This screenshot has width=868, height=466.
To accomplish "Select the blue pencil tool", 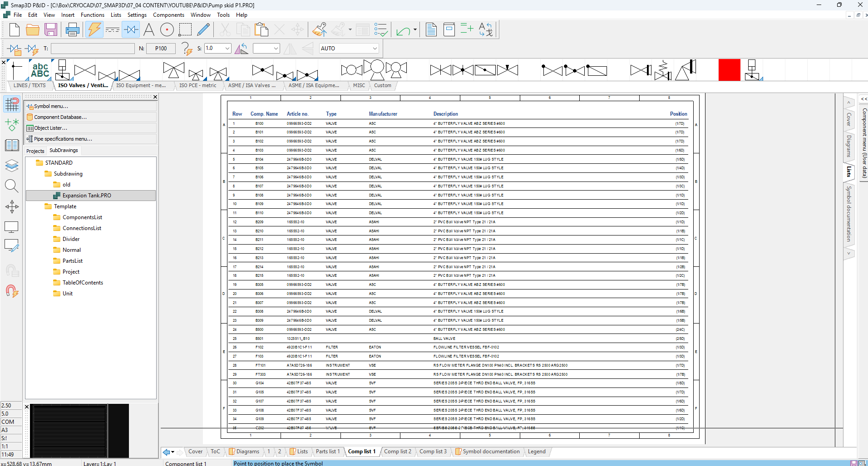I will coord(203,30).
